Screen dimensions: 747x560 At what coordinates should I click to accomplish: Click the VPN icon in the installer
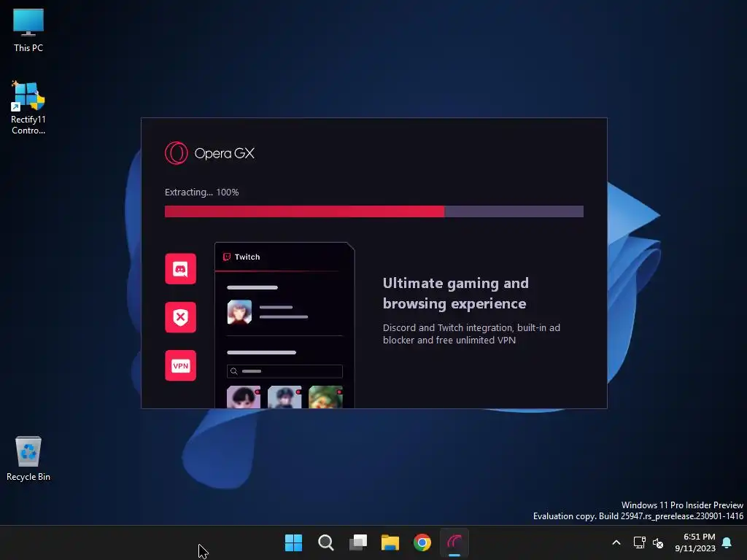[181, 366]
